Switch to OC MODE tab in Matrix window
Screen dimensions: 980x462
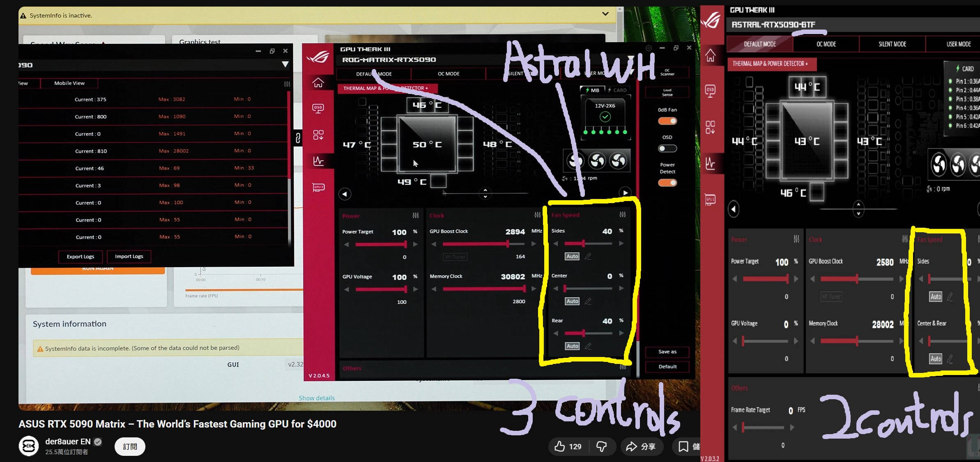click(448, 74)
